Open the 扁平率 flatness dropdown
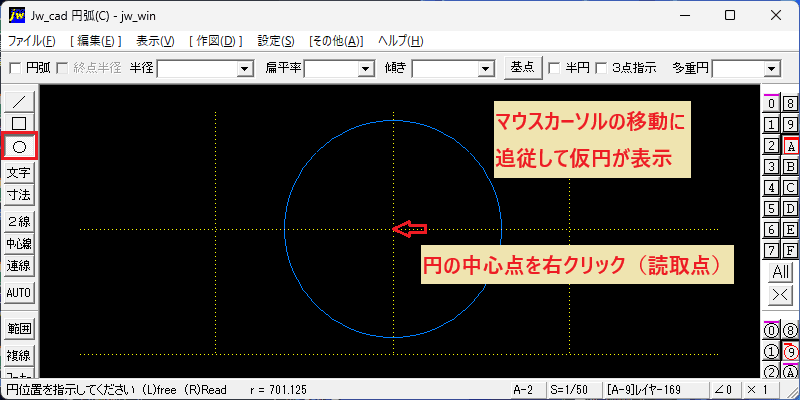This screenshot has width=800, height=400. 365,69
